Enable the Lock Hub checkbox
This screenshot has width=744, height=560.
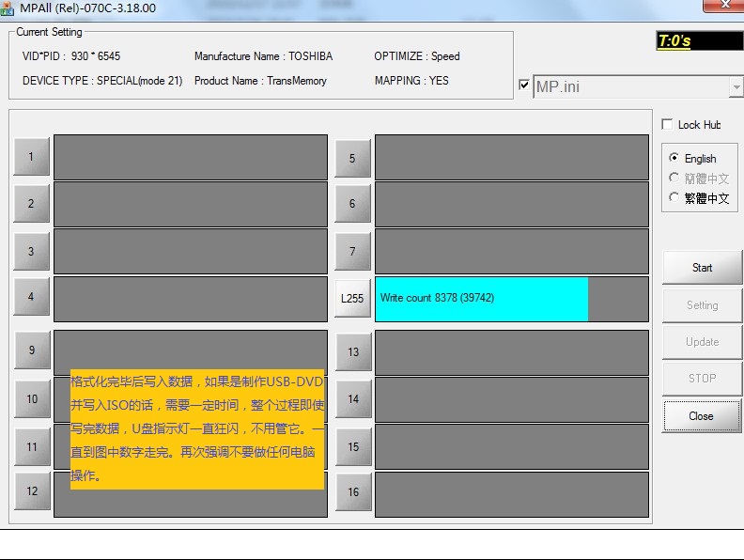pos(667,125)
